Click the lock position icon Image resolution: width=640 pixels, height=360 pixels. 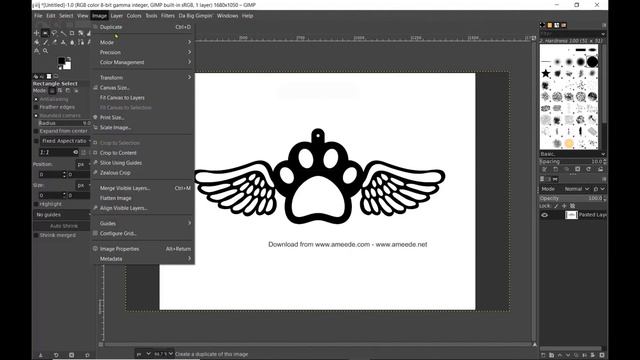point(564,206)
